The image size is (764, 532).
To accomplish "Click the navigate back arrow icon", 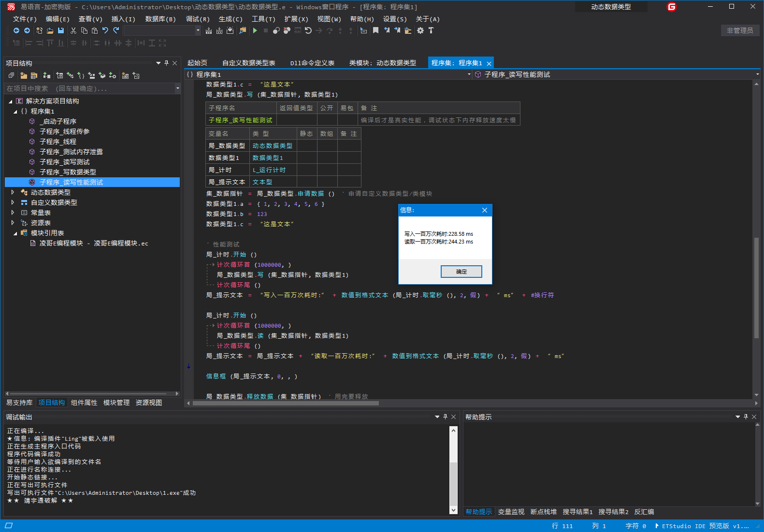I will pyautogui.click(x=16, y=30).
